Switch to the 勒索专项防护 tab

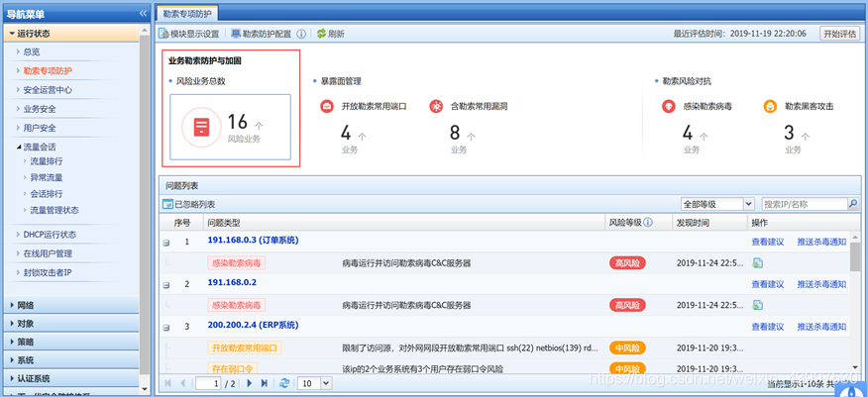point(188,14)
